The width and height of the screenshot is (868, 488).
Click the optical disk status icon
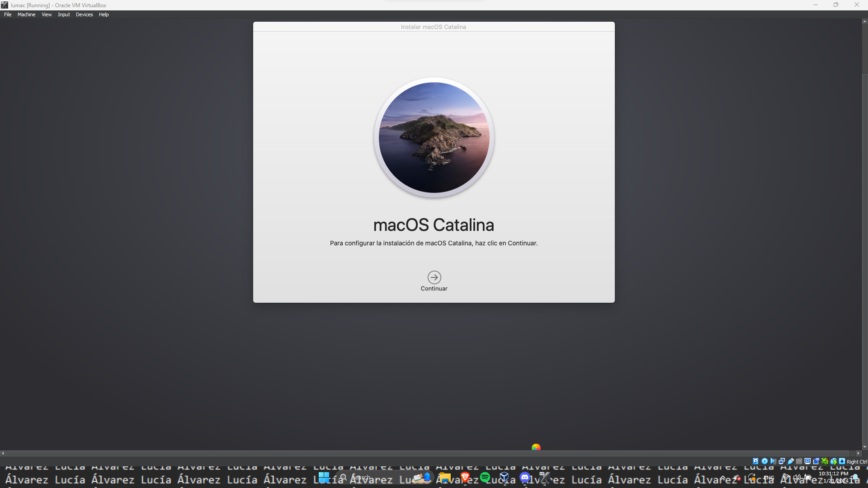tap(764, 461)
